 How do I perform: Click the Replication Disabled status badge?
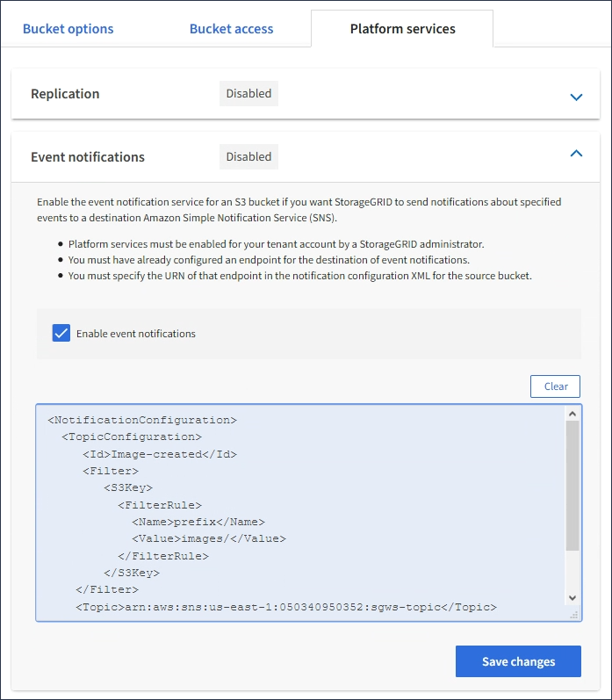point(248,94)
